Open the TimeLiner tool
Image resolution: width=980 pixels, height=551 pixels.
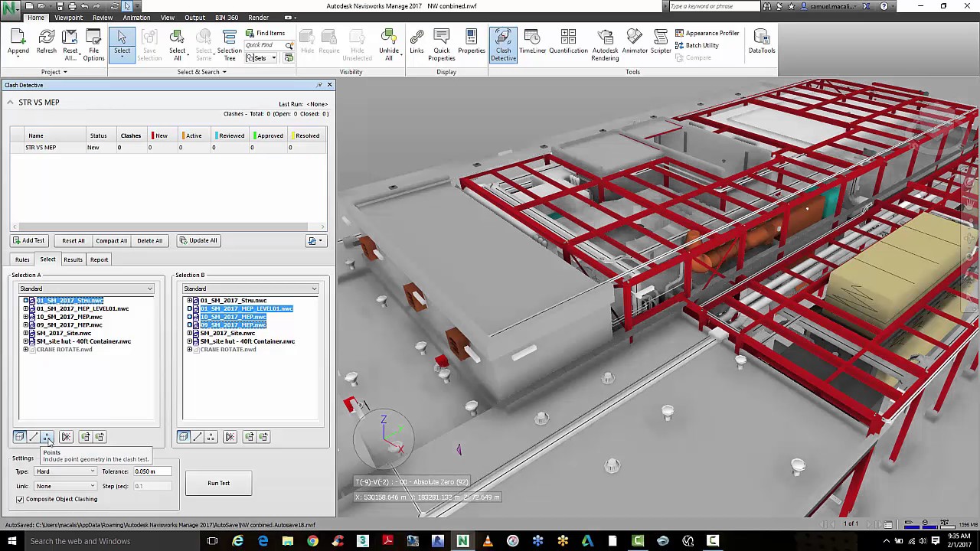pyautogui.click(x=532, y=43)
